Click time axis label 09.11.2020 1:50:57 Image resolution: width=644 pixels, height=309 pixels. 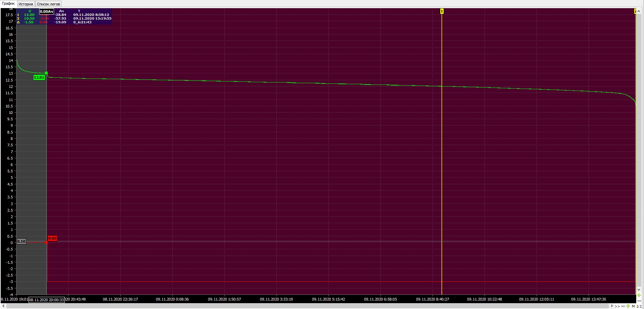[224, 299]
